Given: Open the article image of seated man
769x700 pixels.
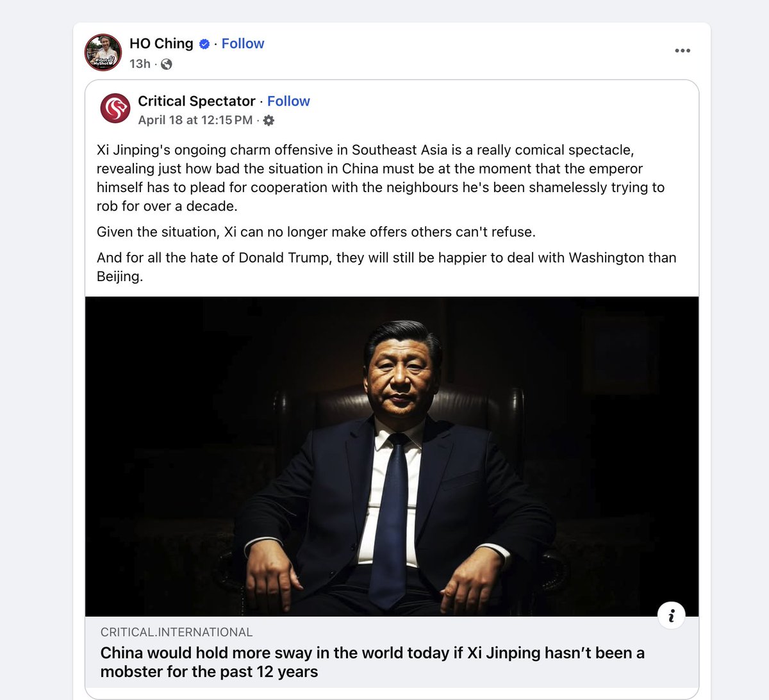Looking at the screenshot, I should [392, 457].
